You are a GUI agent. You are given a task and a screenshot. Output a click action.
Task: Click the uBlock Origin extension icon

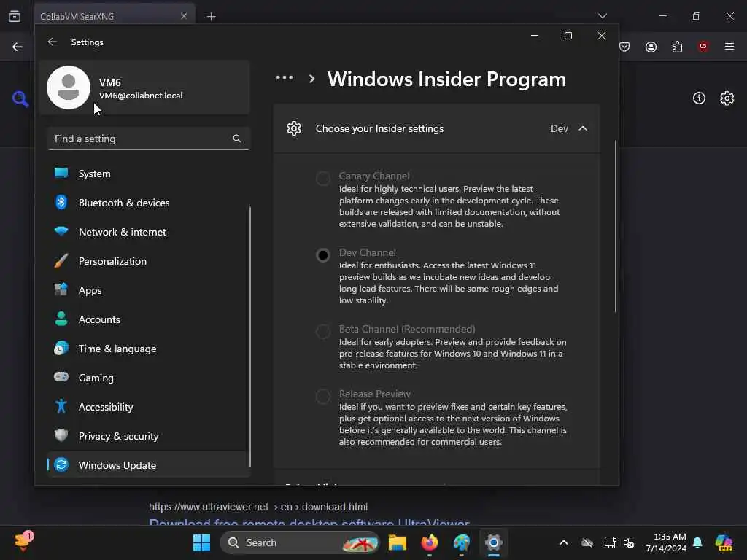(x=703, y=47)
